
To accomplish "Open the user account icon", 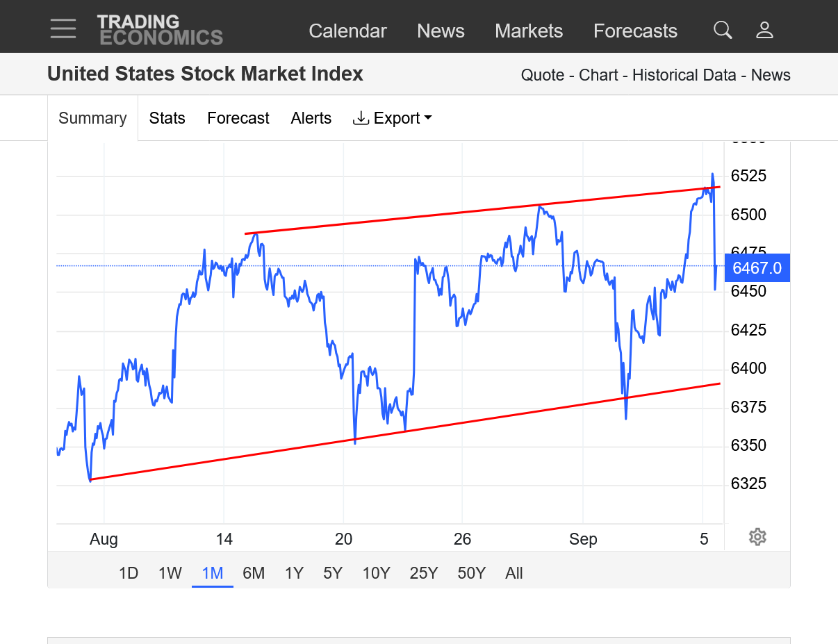I will [764, 30].
